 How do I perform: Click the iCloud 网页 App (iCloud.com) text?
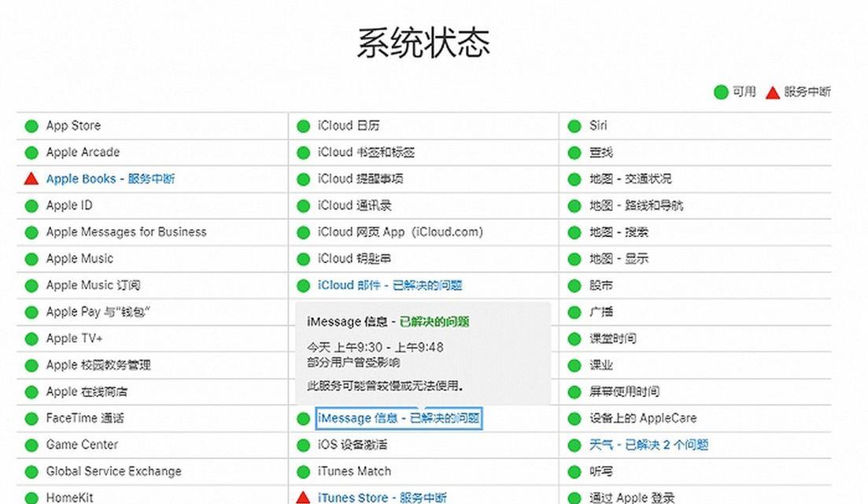click(401, 232)
